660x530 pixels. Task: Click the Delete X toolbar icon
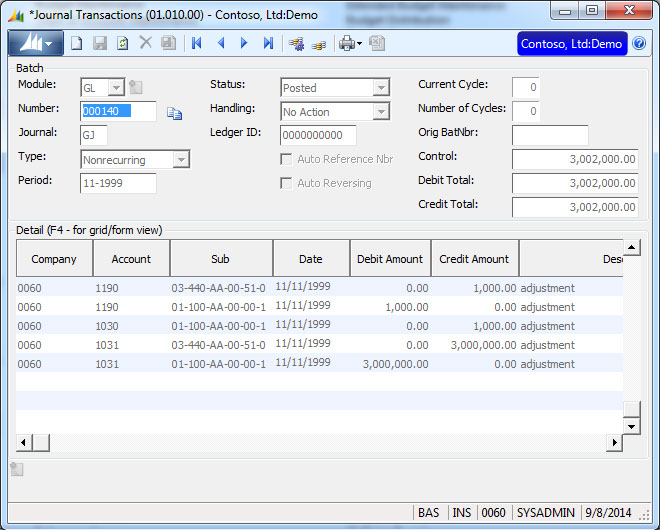tap(146, 43)
